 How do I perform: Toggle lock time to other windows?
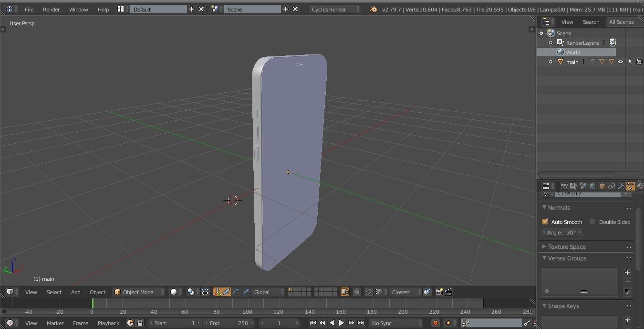(x=140, y=323)
